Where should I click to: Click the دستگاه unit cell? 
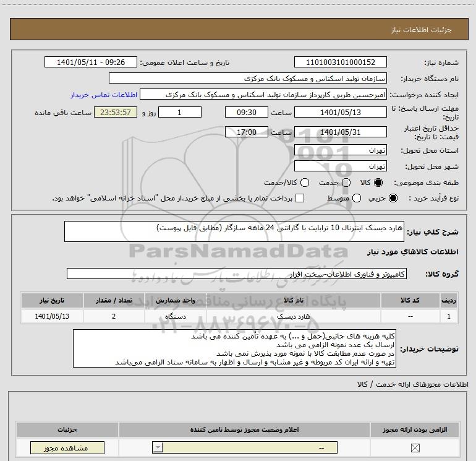point(176,316)
